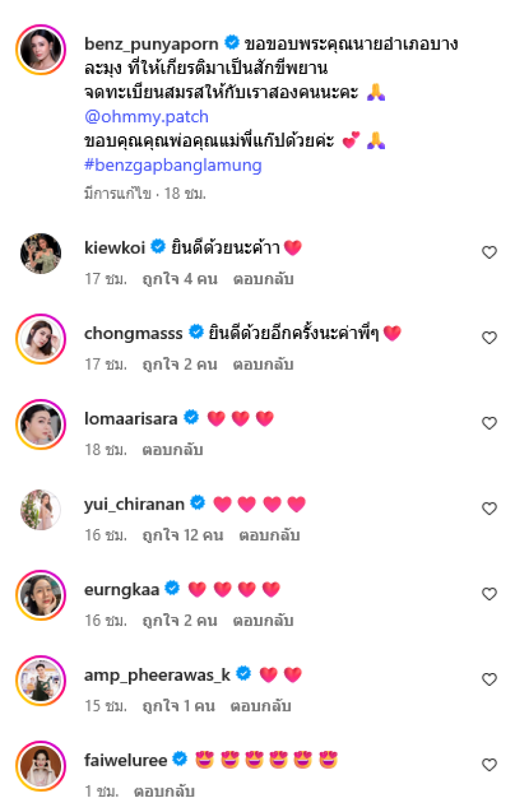Reply to chongmasss's comment
Screen dimensions: 515x812
point(263,364)
